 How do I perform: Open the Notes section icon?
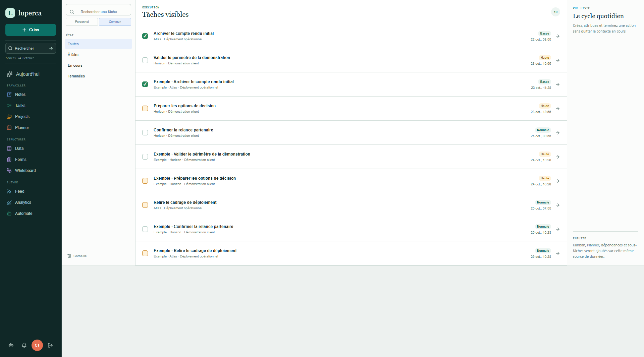[9, 95]
